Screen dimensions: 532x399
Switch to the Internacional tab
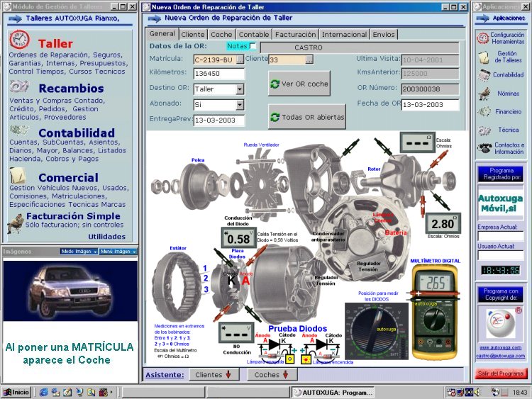coord(344,34)
